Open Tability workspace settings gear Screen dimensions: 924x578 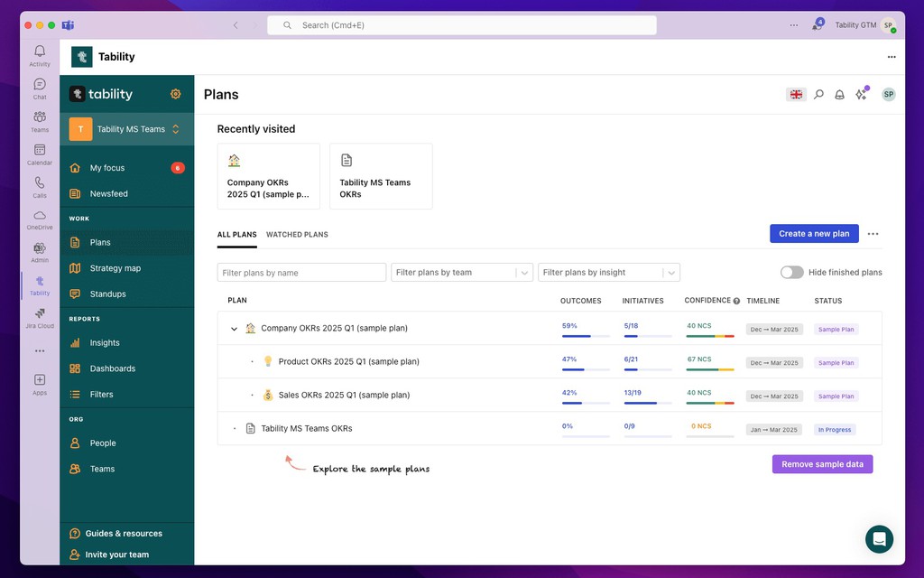(175, 94)
